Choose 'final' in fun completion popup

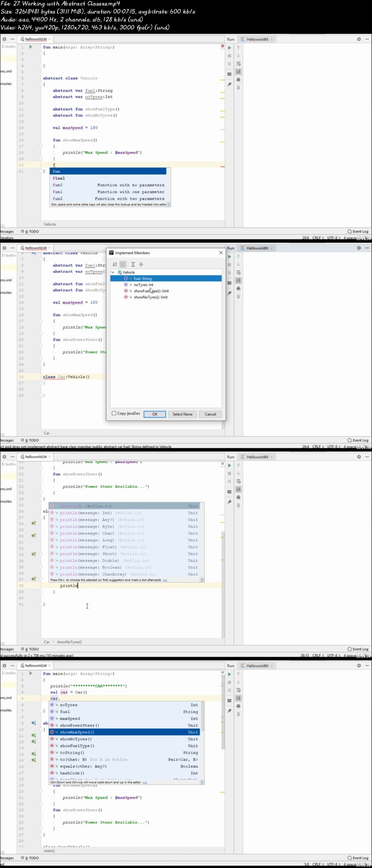point(108,178)
